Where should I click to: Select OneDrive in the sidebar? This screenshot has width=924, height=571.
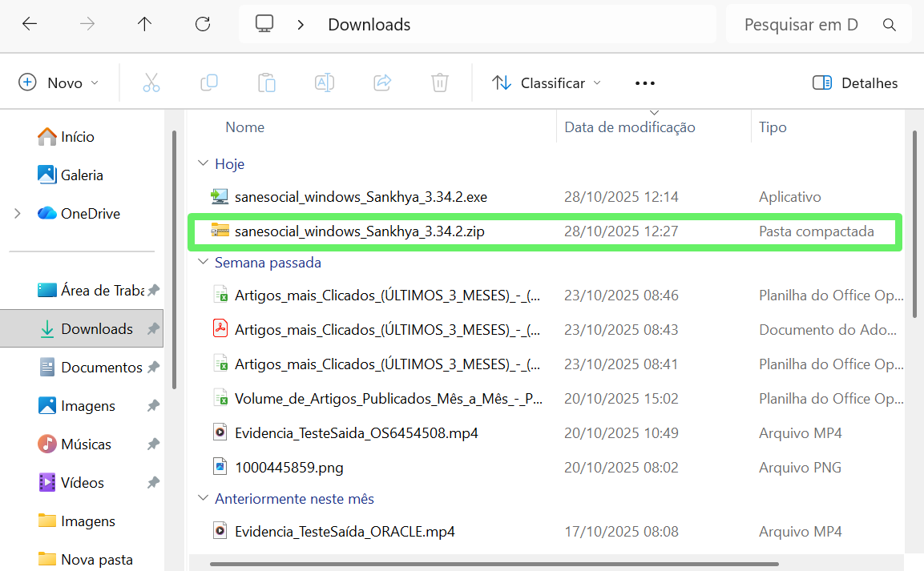[x=79, y=214]
